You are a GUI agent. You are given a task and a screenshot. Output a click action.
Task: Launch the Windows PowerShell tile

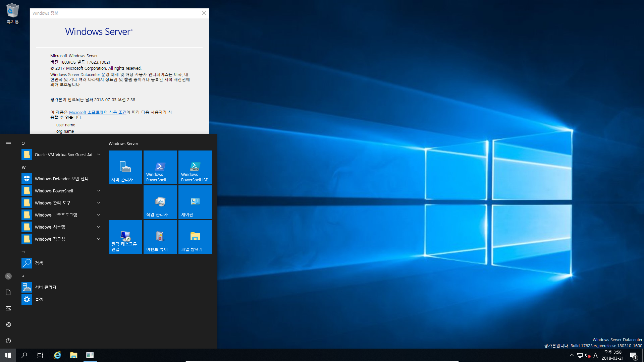tap(160, 167)
